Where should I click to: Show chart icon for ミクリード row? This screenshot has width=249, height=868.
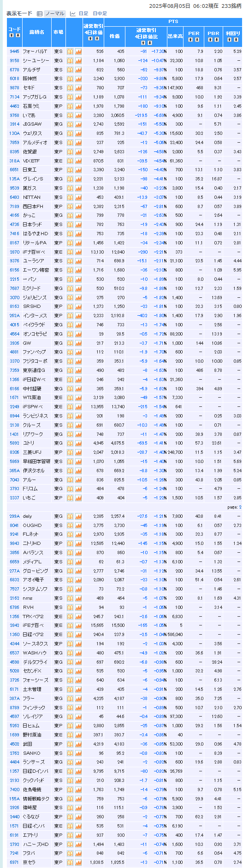click(78, 289)
